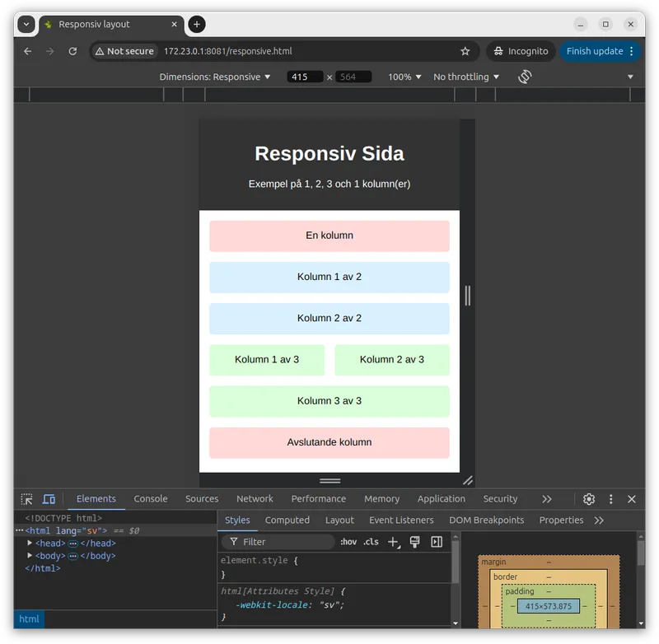
Task: Reload the page
Action: click(72, 51)
